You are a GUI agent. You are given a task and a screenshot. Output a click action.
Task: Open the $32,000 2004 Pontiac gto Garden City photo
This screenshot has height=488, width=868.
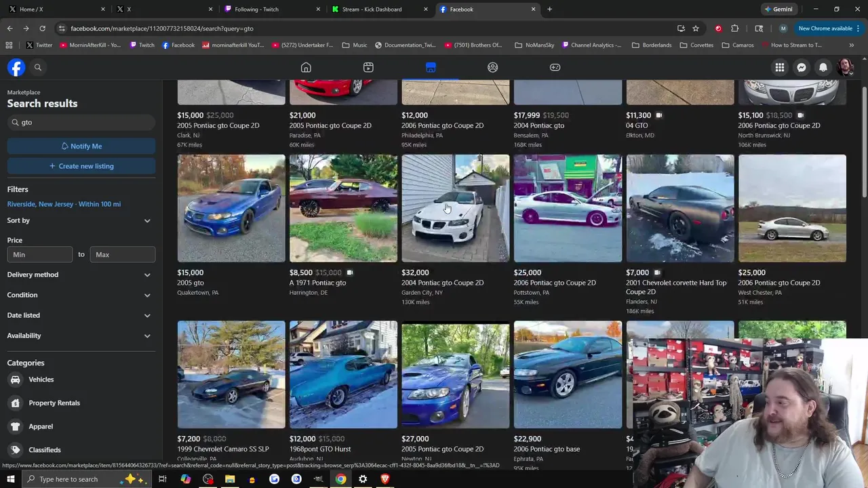(456, 208)
